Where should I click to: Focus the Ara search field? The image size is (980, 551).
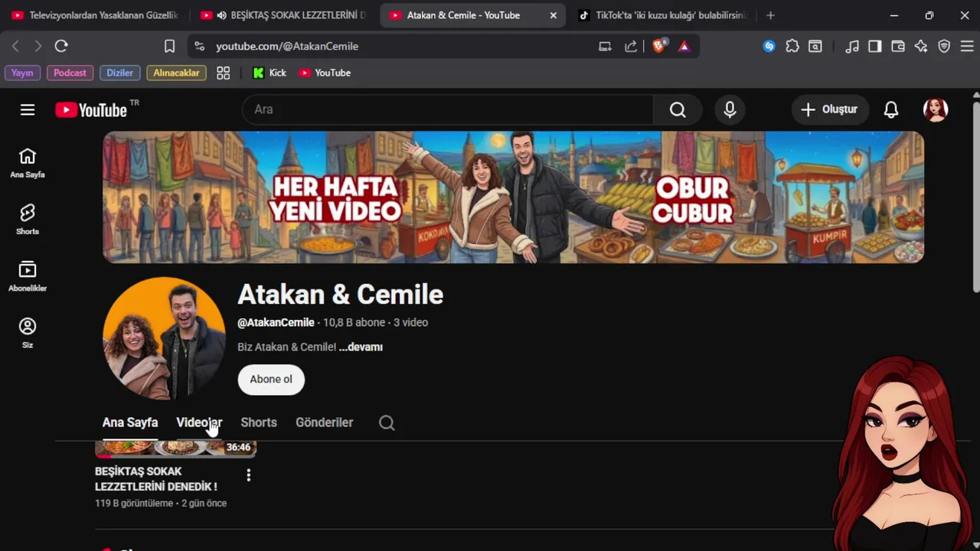448,109
